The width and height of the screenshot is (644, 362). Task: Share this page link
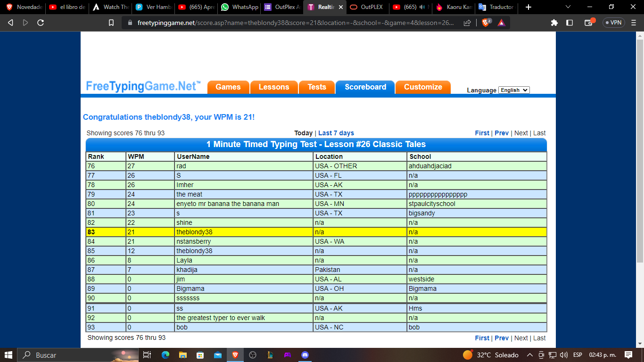[467, 23]
